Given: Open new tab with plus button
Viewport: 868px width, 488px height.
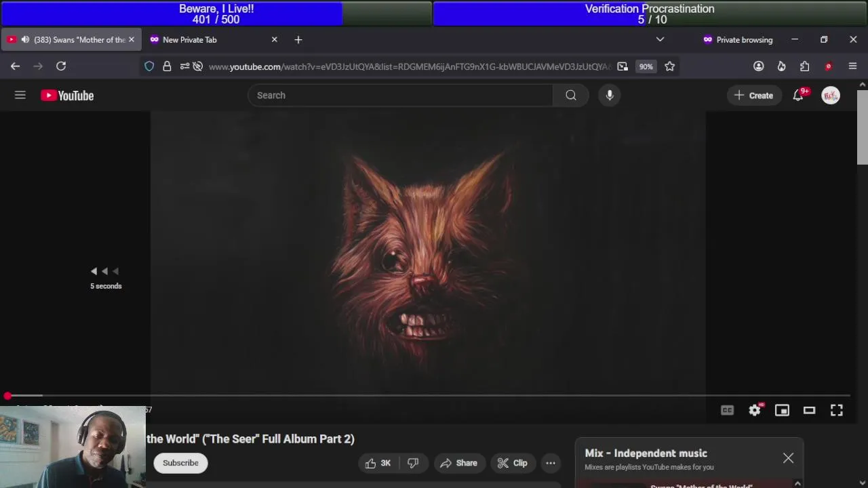Looking at the screenshot, I should pyautogui.click(x=298, y=40).
